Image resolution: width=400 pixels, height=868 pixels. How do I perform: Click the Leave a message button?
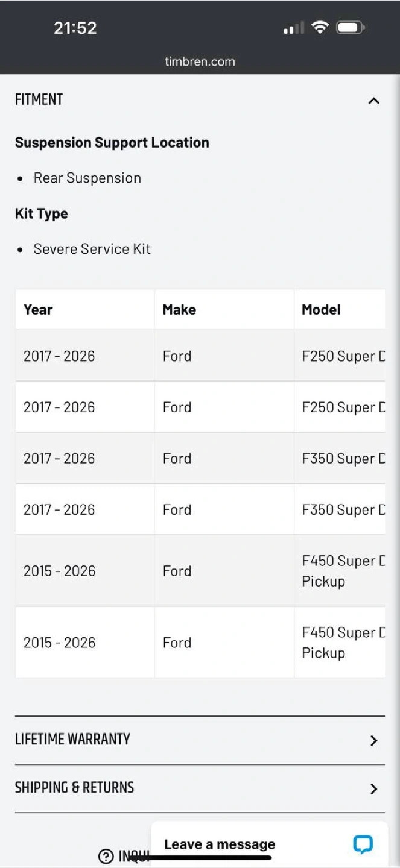click(220, 844)
